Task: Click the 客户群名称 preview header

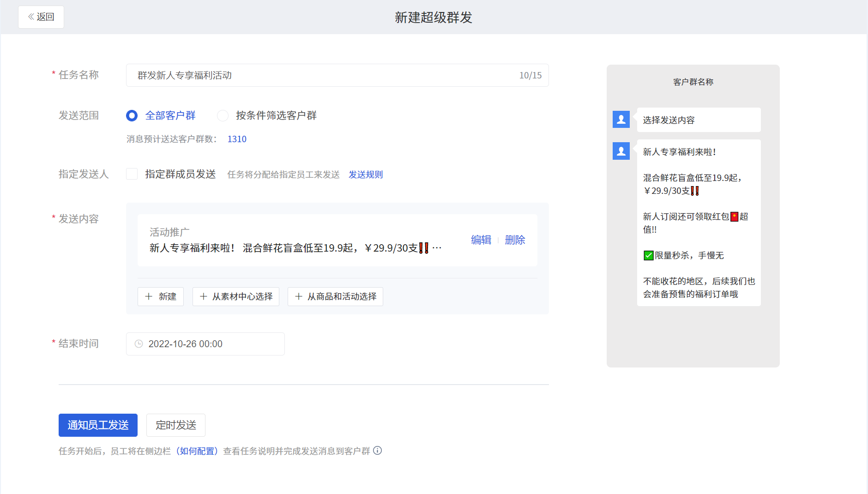Action: [x=693, y=82]
